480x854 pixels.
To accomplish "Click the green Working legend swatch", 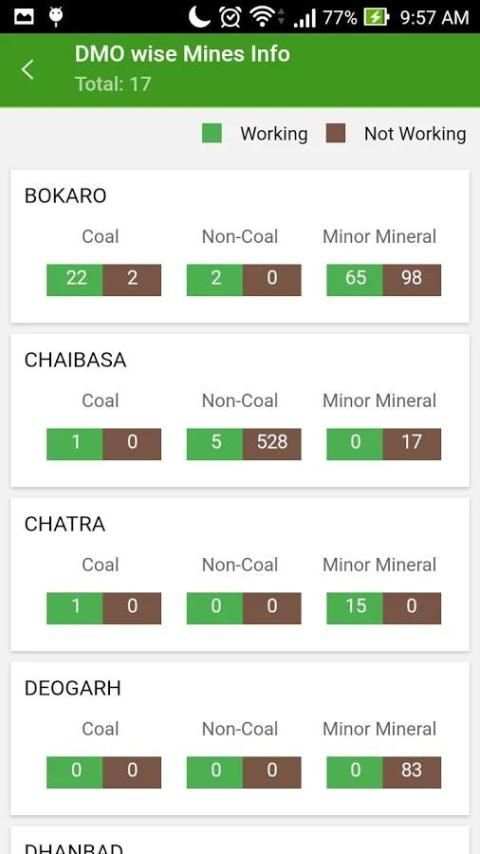I will point(212,133).
